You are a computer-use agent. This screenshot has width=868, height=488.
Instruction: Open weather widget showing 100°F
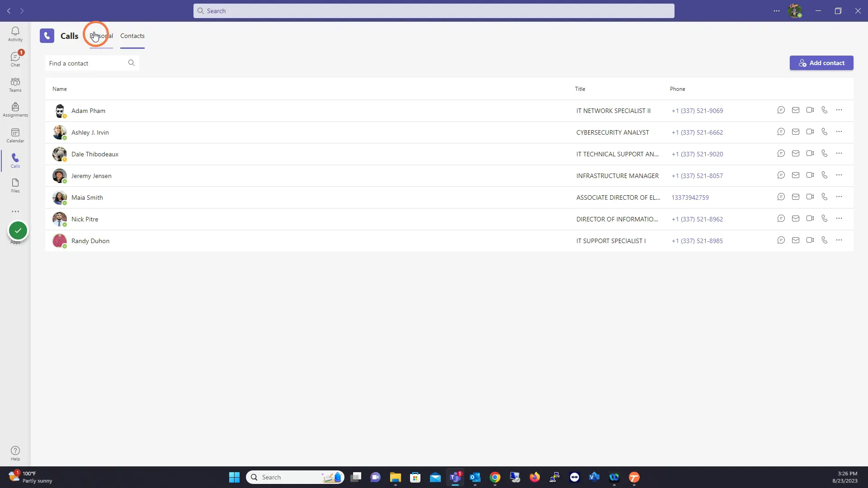point(31,477)
